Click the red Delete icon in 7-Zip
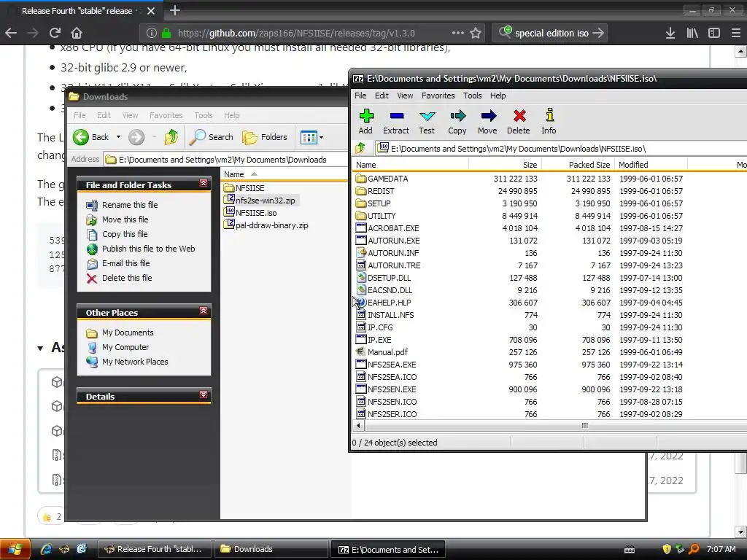Screen dimensions: 747x560 click(x=519, y=122)
